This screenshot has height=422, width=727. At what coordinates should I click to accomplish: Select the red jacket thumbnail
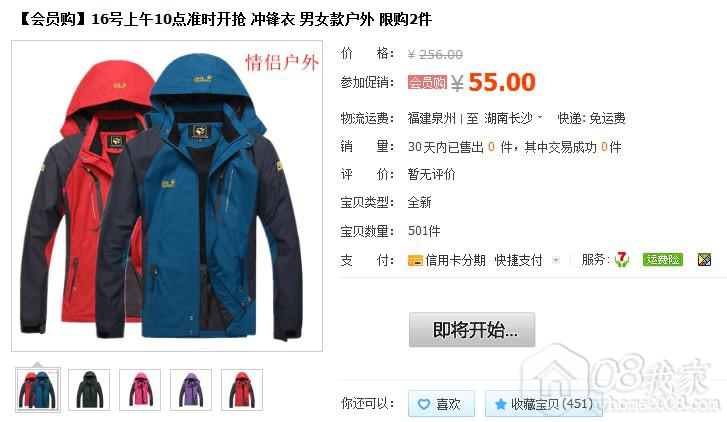click(x=242, y=390)
